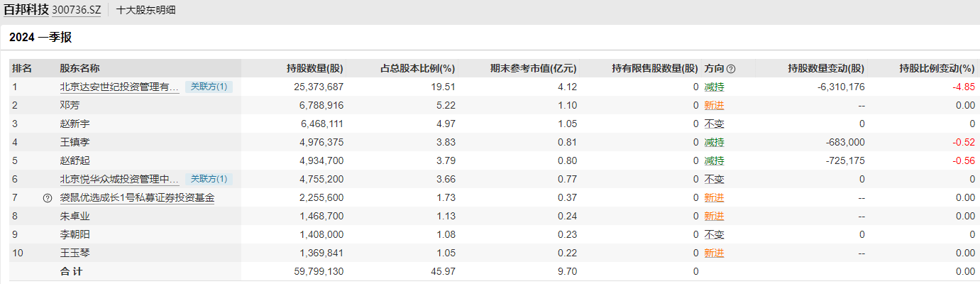
Task: Sort by 持股数量(股) column header
Action: click(x=314, y=69)
